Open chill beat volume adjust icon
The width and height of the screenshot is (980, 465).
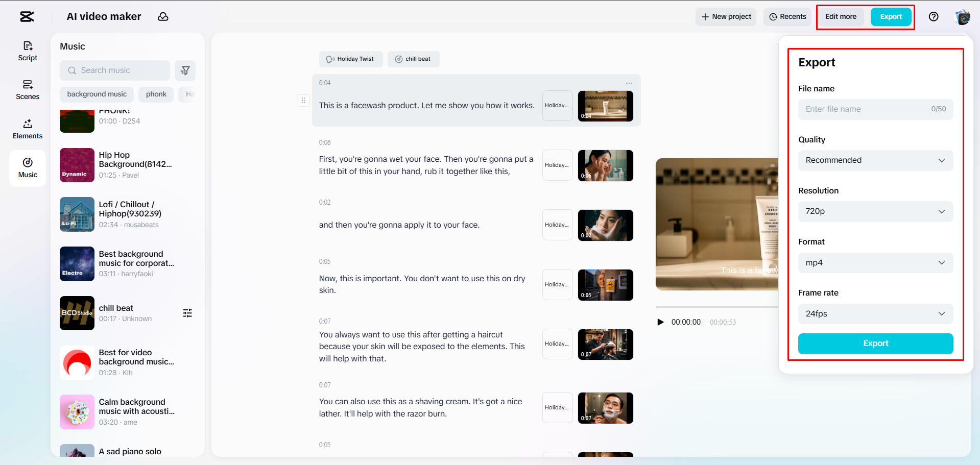tap(187, 313)
